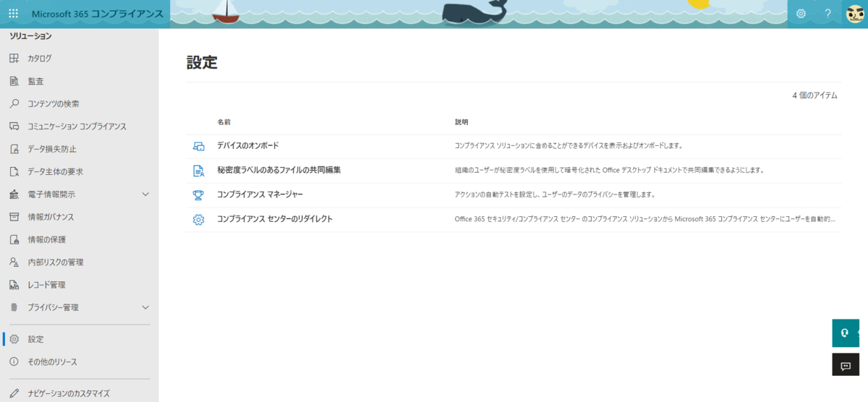Image resolution: width=868 pixels, height=402 pixels.
Task: Open the help question mark icon
Action: tap(828, 14)
